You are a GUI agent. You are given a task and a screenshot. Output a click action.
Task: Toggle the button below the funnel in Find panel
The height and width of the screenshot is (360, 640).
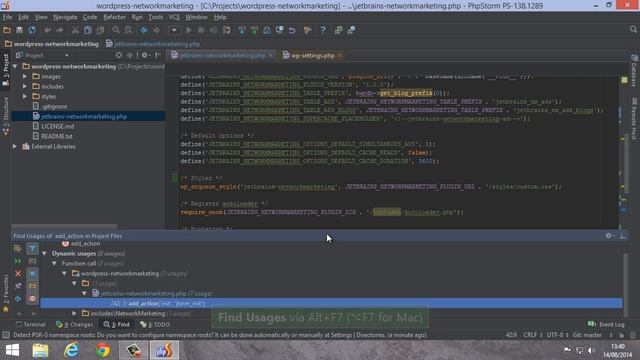pos(32,261)
